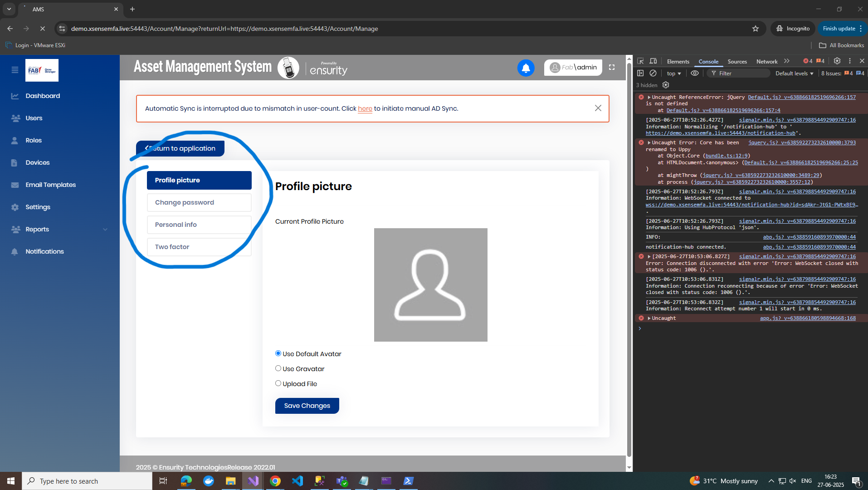This screenshot has height=490, width=868.
Task: Click the hamburger menu icon in sidebar
Action: 15,70
